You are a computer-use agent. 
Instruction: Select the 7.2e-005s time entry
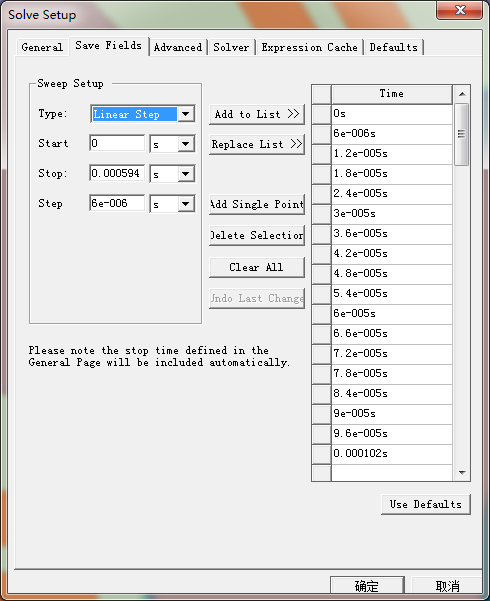click(x=392, y=353)
